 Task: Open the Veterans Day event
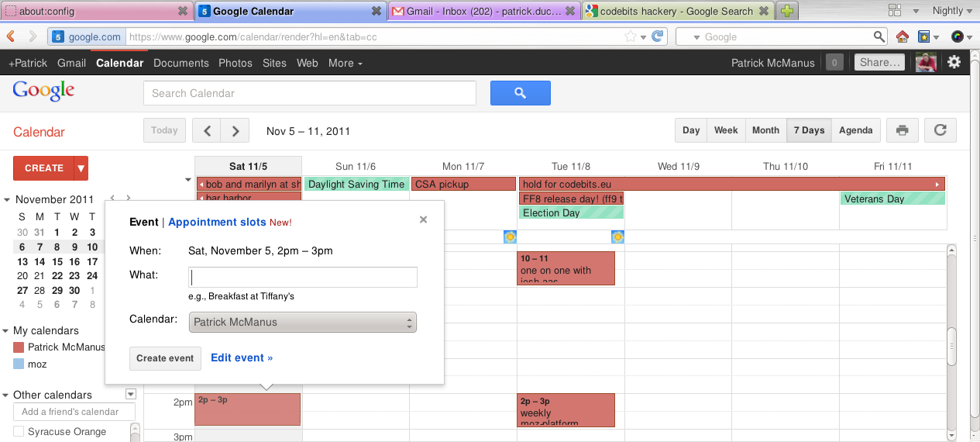(x=893, y=199)
